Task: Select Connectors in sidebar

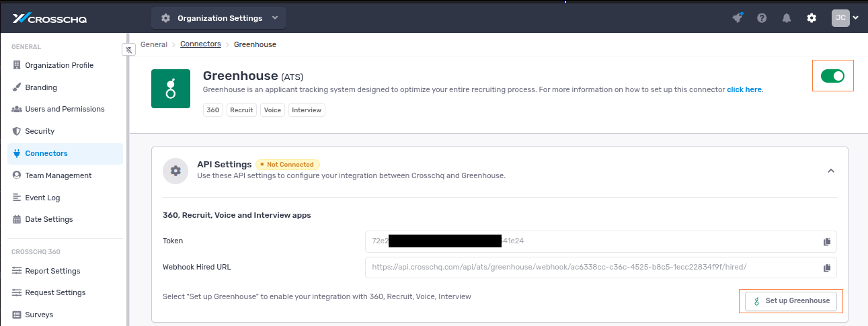Action: point(65,153)
